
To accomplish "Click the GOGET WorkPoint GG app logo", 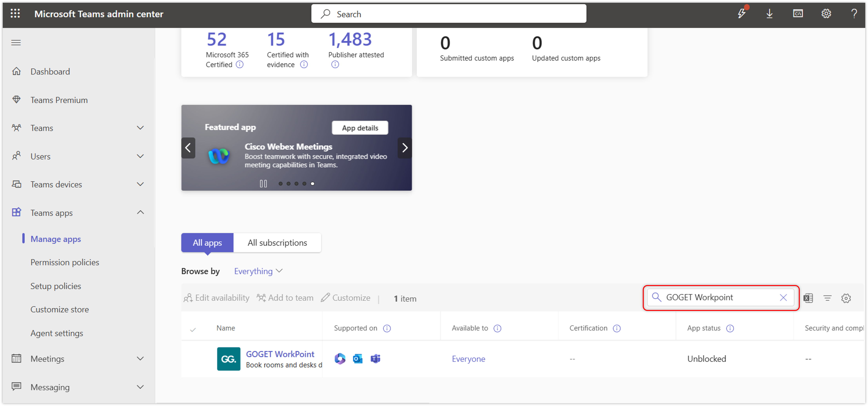I will (228, 359).
